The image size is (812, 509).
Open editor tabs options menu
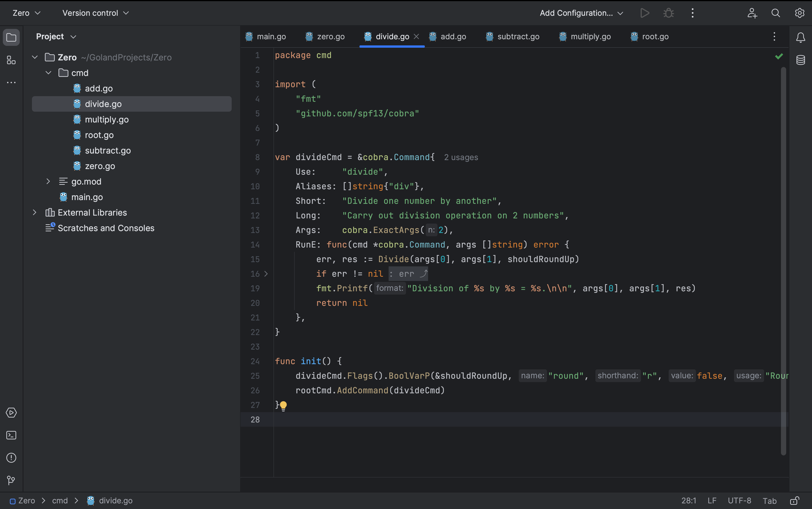tap(774, 37)
